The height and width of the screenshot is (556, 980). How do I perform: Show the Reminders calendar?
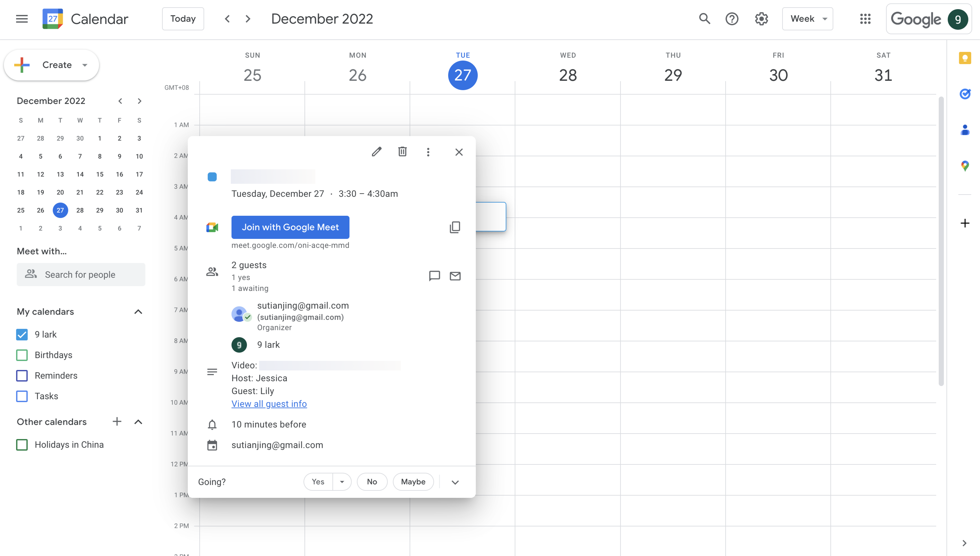[x=22, y=376]
